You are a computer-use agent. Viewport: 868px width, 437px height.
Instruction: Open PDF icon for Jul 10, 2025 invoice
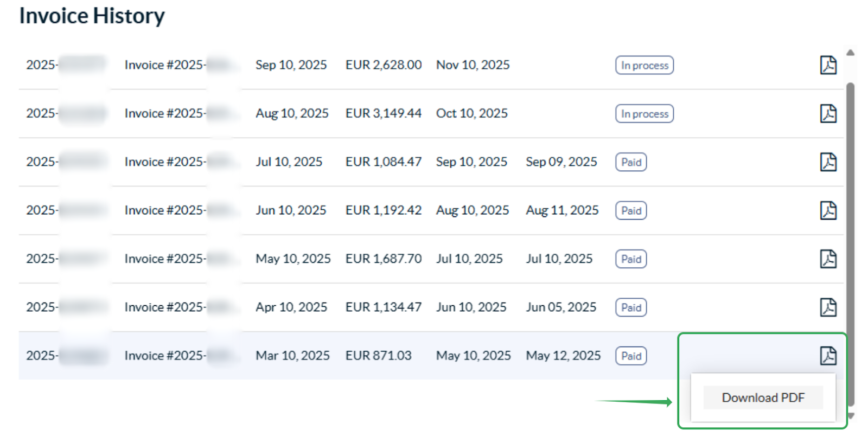pyautogui.click(x=828, y=162)
